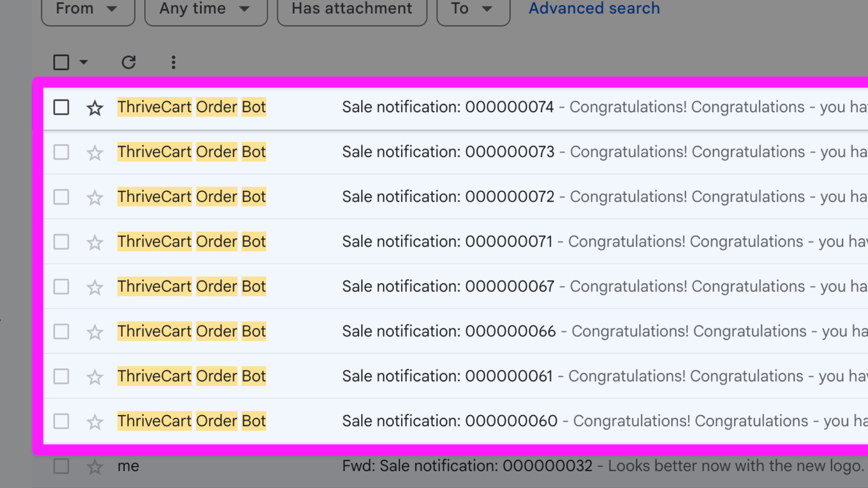The image size is (868, 488).
Task: Open the To filter dropdown
Action: 473,9
